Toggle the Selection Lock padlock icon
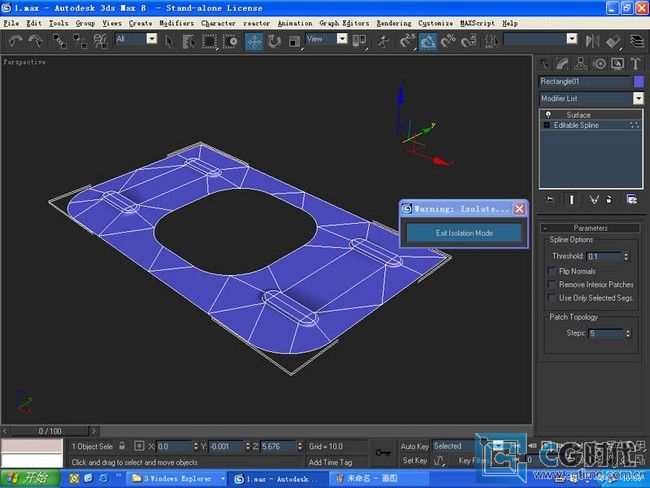The image size is (650, 488). click(122, 446)
